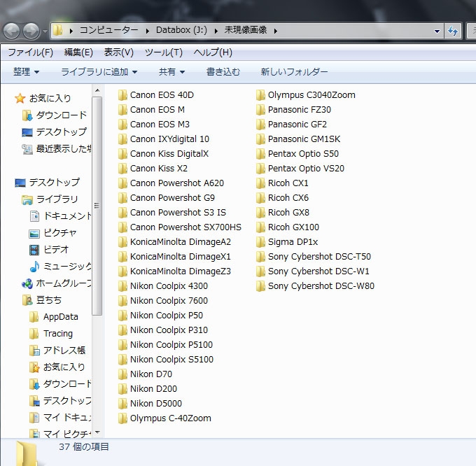Click 新しいフォルダー to create folder
476x466 pixels.
click(x=294, y=72)
